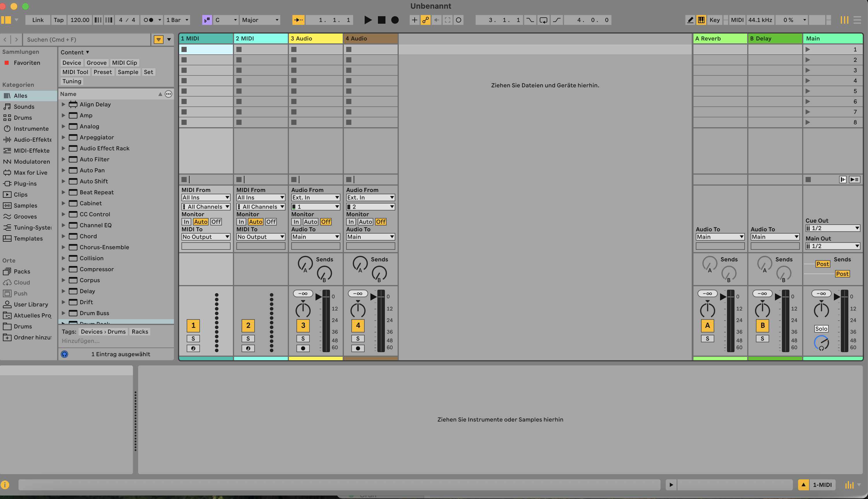The image size is (868, 499).
Task: Click Re-enable Automation arrow icon
Action: [x=436, y=20]
